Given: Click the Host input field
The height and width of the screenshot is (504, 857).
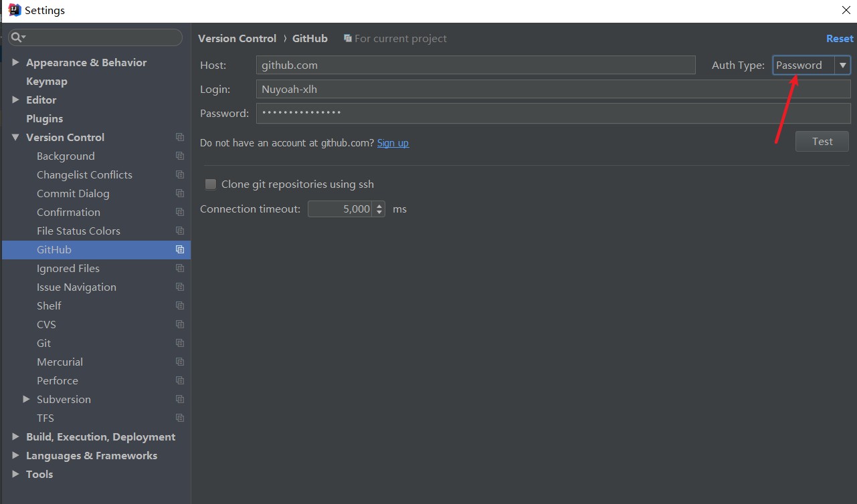Looking at the screenshot, I should 476,65.
